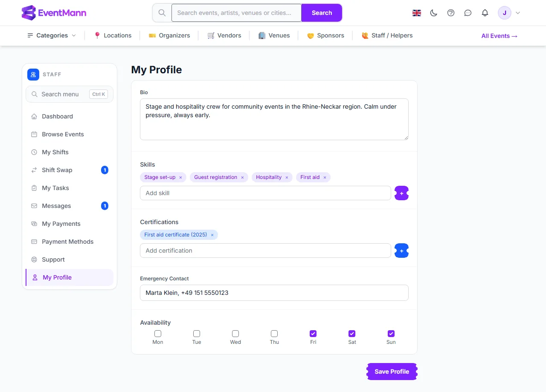Switch language via the UK flag
The height and width of the screenshot is (392, 546).
pyautogui.click(x=417, y=13)
